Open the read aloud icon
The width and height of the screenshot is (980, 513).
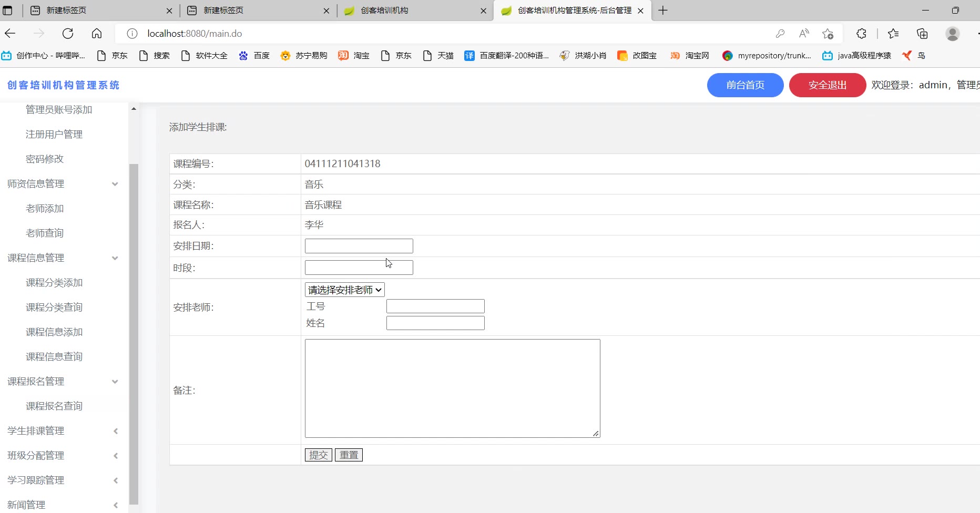pos(804,34)
